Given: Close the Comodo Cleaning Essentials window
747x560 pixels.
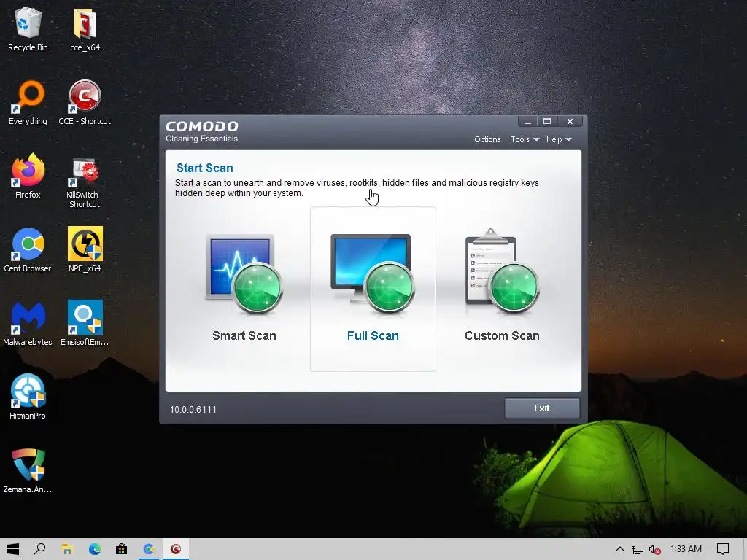Looking at the screenshot, I should pos(570,122).
